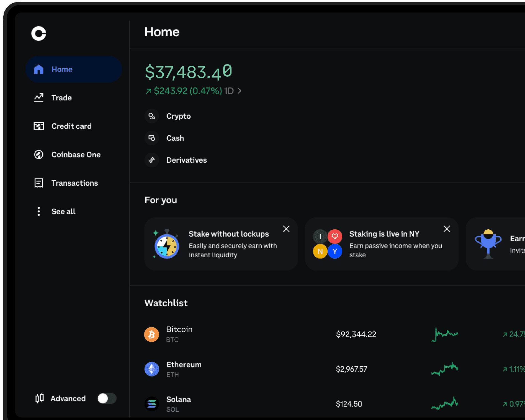The image size is (525, 420).
Task: Enable the Advanced mode toggle
Action: click(x=107, y=398)
